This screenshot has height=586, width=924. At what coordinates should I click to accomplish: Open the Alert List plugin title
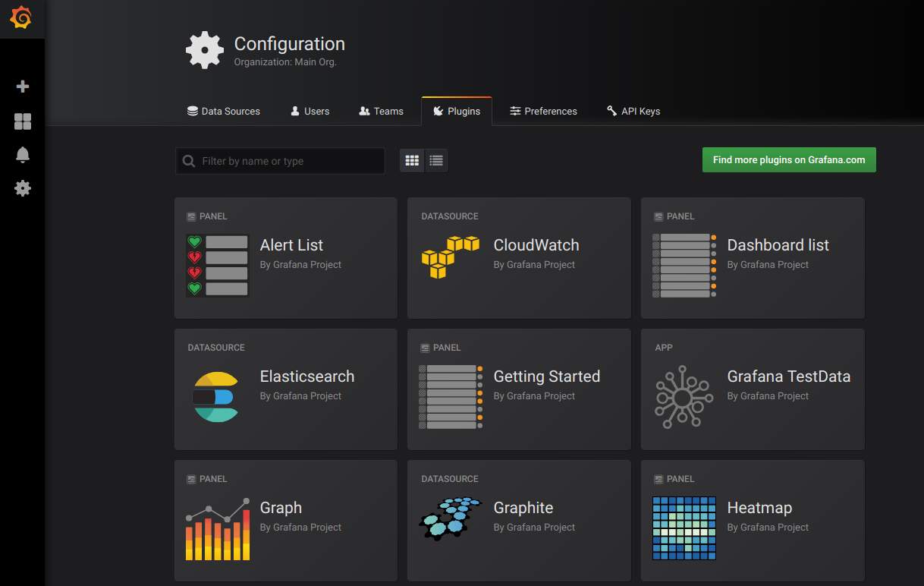[x=291, y=245]
